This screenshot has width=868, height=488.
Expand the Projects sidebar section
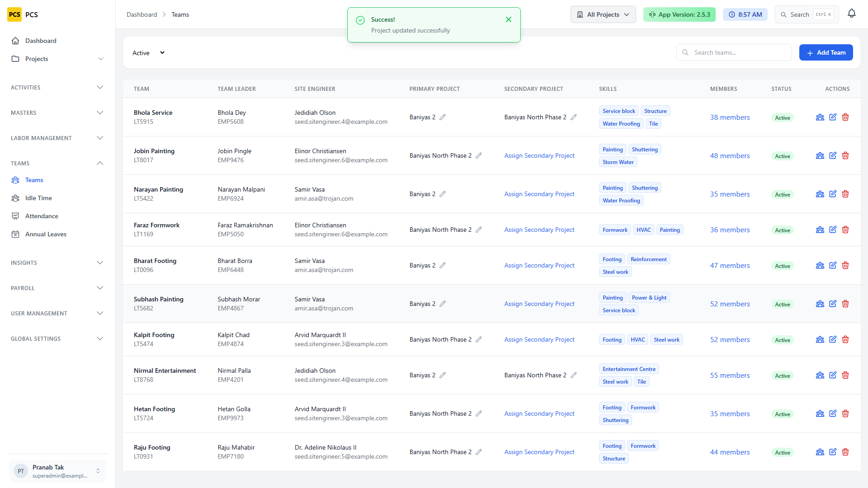pyautogui.click(x=57, y=59)
